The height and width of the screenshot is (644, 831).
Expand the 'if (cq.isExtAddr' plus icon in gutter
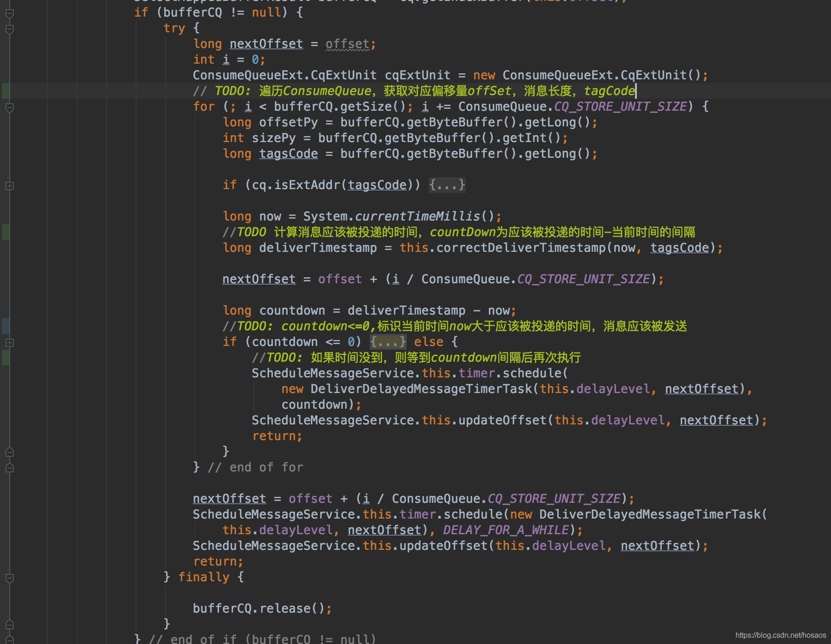point(9,186)
